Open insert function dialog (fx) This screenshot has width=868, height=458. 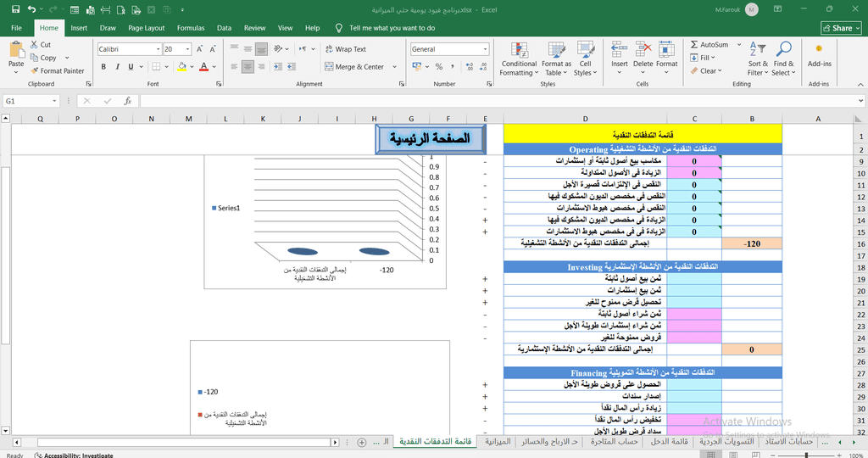127,101
